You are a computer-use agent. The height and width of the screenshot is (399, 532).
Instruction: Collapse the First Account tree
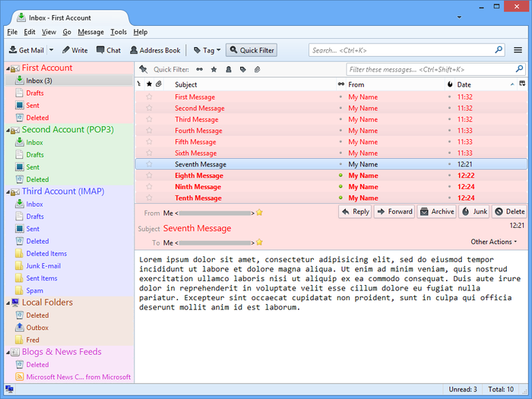tap(8, 69)
